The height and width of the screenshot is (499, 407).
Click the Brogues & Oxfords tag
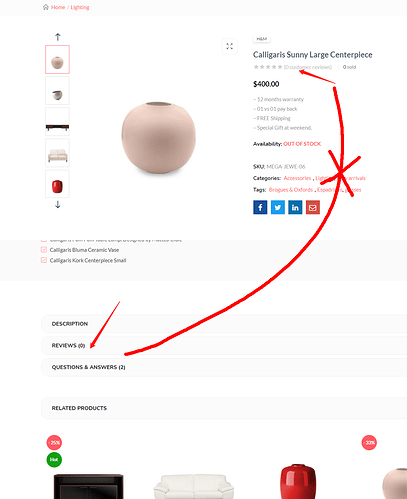(x=291, y=190)
